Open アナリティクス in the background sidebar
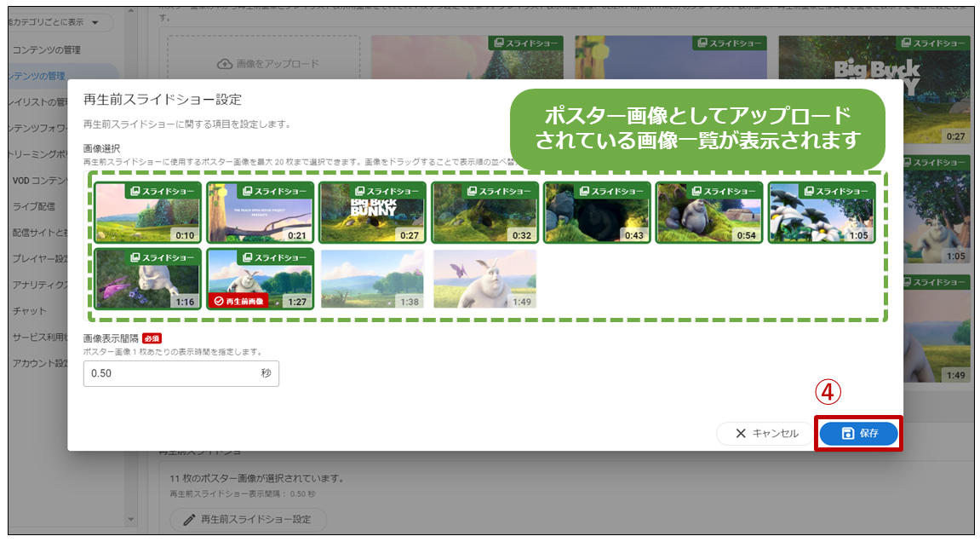This screenshot has height=542, width=980. (x=39, y=285)
